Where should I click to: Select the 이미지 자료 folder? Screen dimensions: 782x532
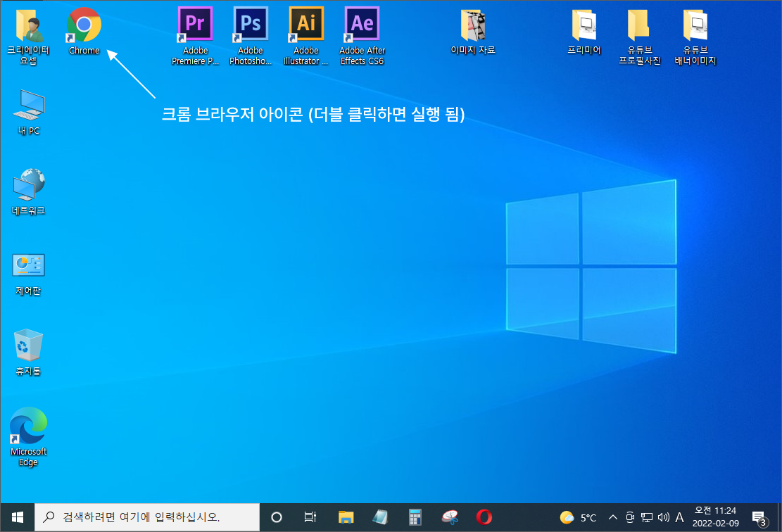[473, 31]
